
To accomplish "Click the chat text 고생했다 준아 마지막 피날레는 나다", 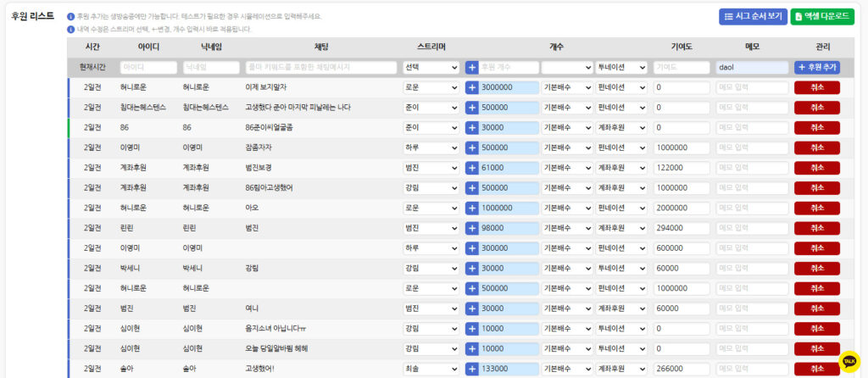I will point(298,108).
